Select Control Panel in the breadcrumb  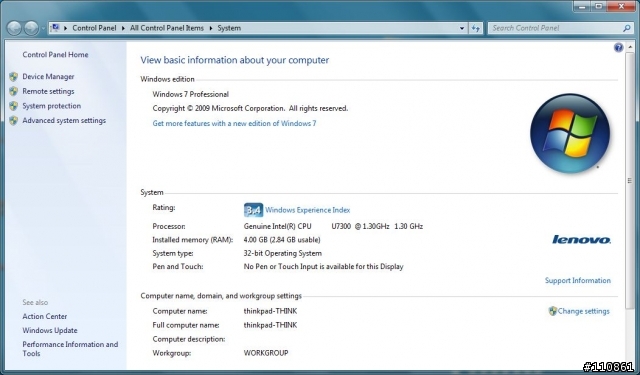[94, 28]
